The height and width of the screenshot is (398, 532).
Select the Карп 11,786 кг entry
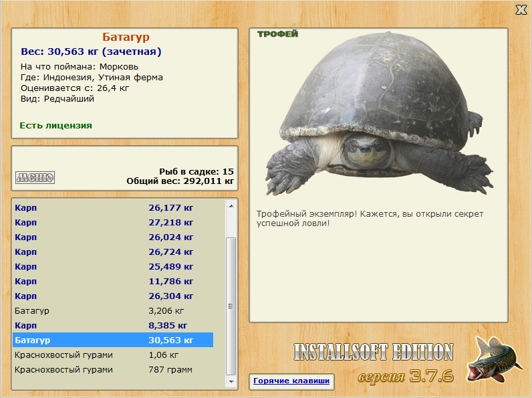(x=113, y=282)
